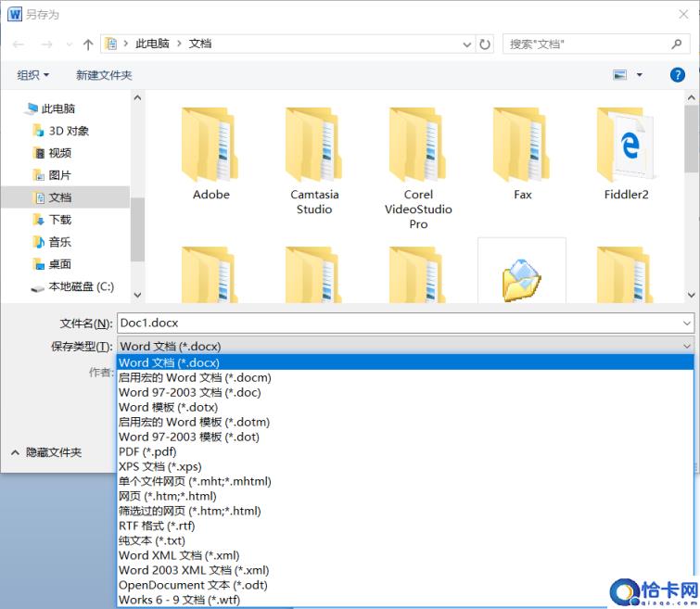
Task: Choose 纯文本 (*.txt) format
Action: click(x=405, y=540)
